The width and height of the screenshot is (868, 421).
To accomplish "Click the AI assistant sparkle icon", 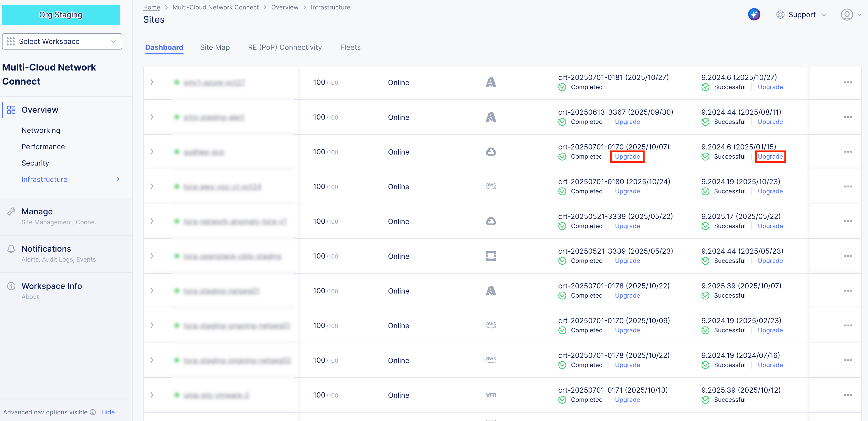I will (754, 15).
